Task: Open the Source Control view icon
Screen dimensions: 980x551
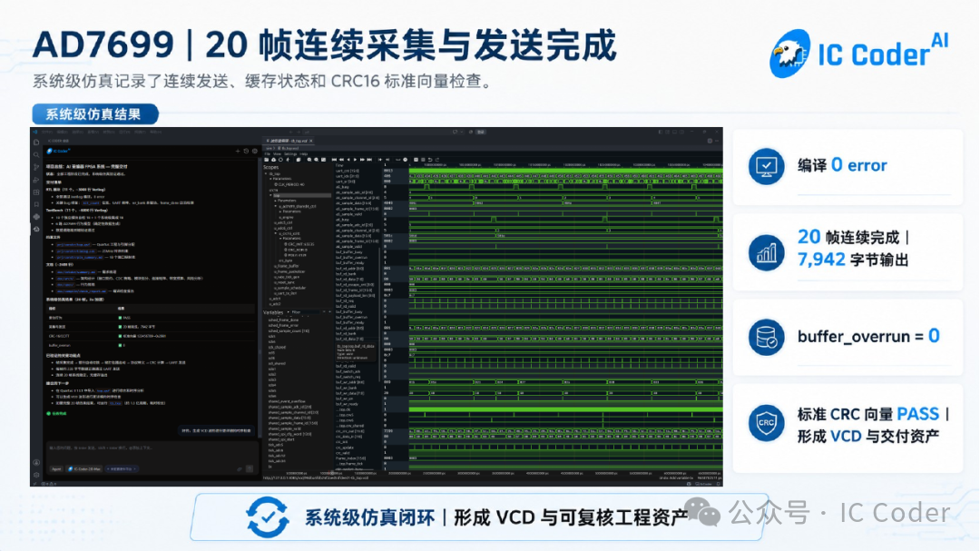Action: (x=36, y=167)
